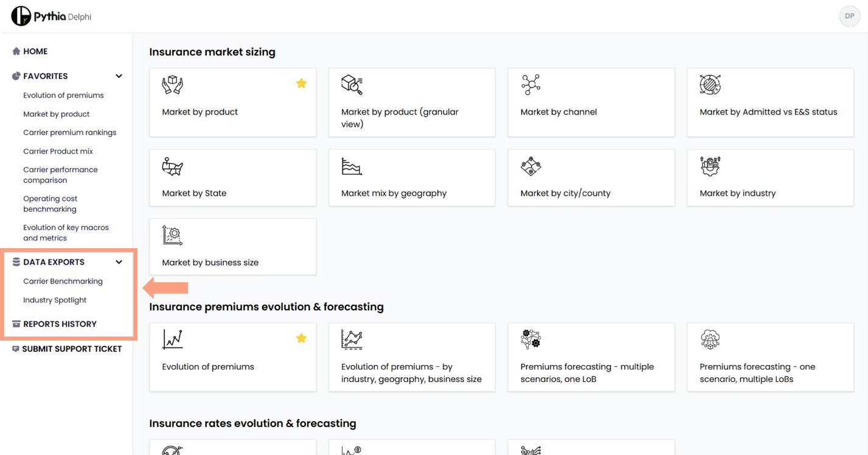Click the Market by Admitted vs E&S icon
Viewport: 868px width, 455px height.
710,85
